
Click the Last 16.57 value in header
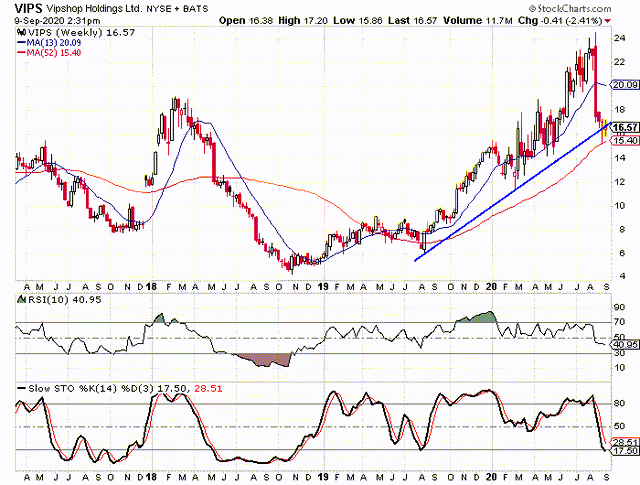[x=412, y=20]
